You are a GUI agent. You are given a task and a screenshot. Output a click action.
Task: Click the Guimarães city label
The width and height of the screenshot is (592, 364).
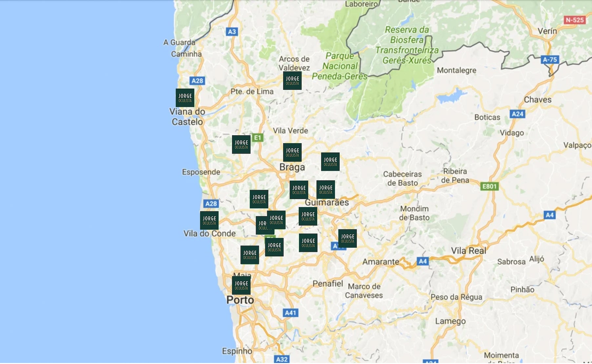pyautogui.click(x=327, y=202)
